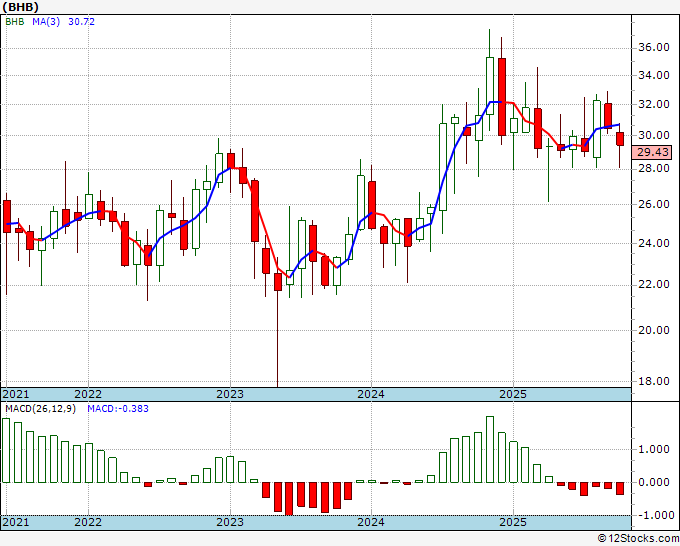Select 2021 on the MACD panel timeline

tap(17, 522)
